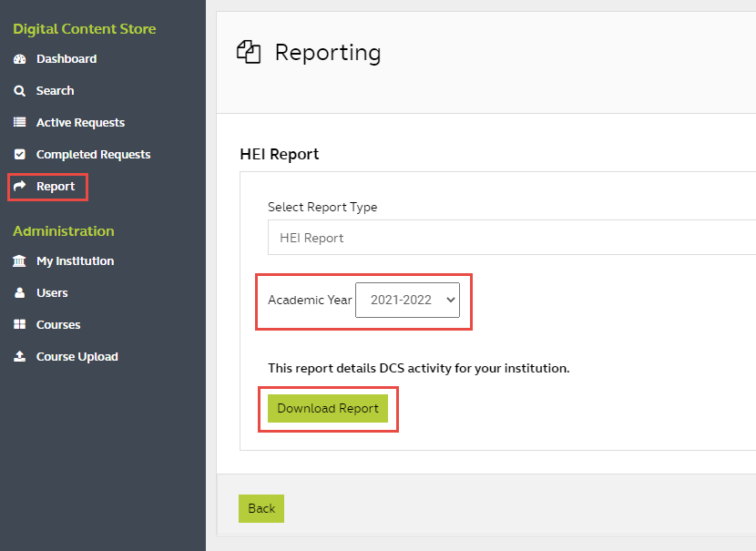Click the Course Upload arrow icon
This screenshot has height=551, width=756.
click(19, 357)
